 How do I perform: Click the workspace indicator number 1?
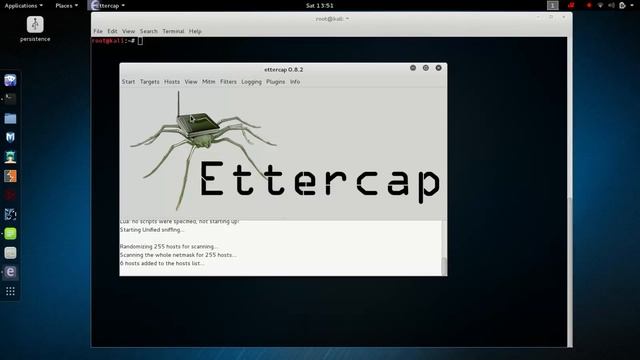pos(553,5)
